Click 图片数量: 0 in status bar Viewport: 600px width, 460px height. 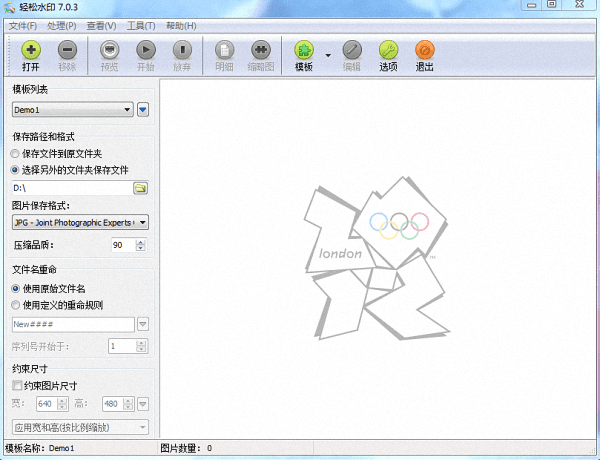point(186,448)
